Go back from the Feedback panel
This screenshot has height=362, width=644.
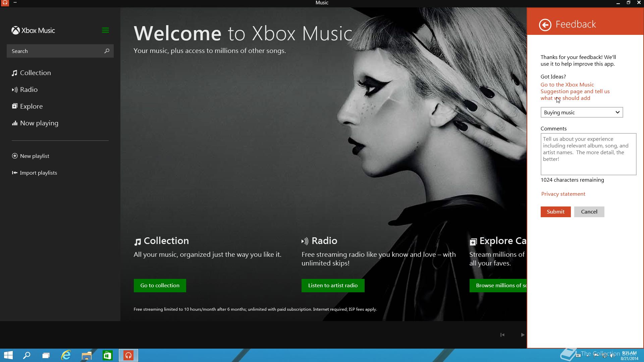point(545,24)
